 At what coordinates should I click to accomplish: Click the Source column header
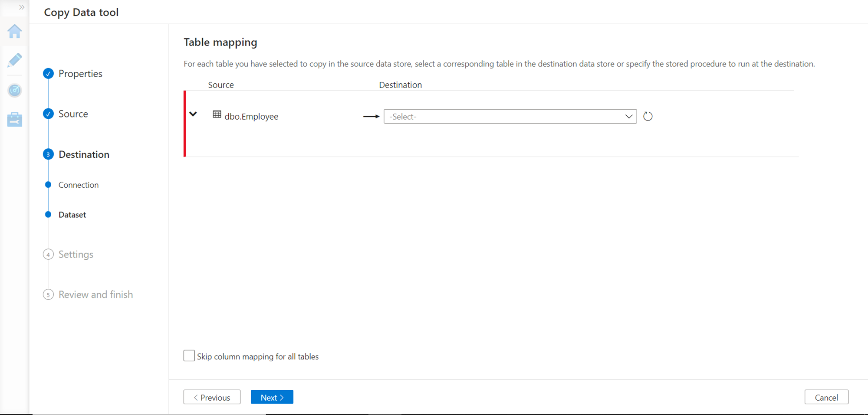click(221, 85)
